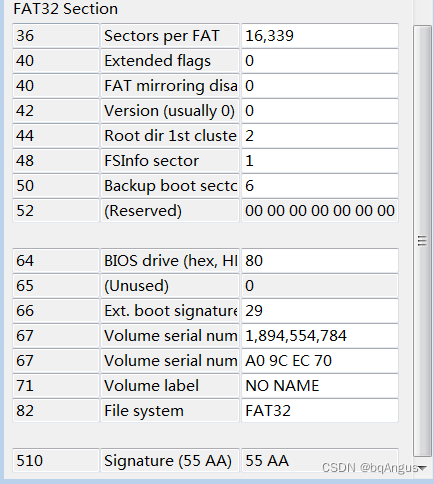Click the offset cell 36
This screenshot has height=484, width=434.
pyautogui.click(x=56, y=36)
